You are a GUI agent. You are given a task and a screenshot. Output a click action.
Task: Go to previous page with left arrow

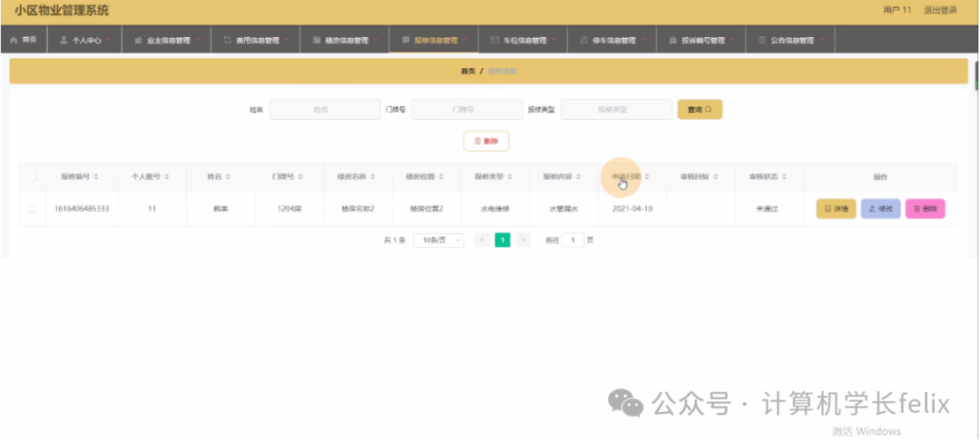pos(482,241)
